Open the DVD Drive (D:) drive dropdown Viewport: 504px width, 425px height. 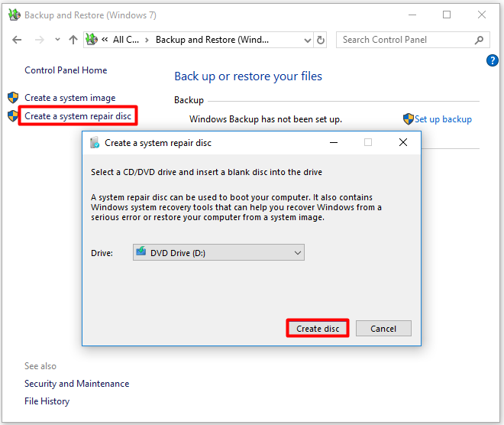(218, 252)
